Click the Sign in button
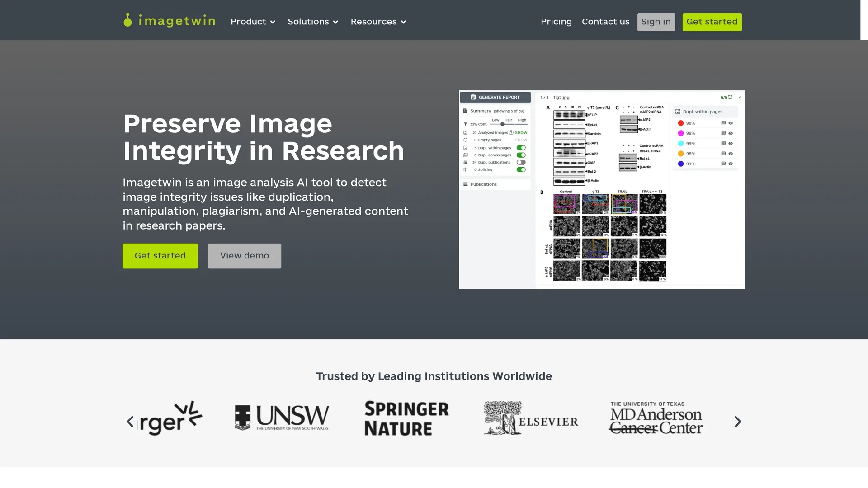 (x=656, y=22)
